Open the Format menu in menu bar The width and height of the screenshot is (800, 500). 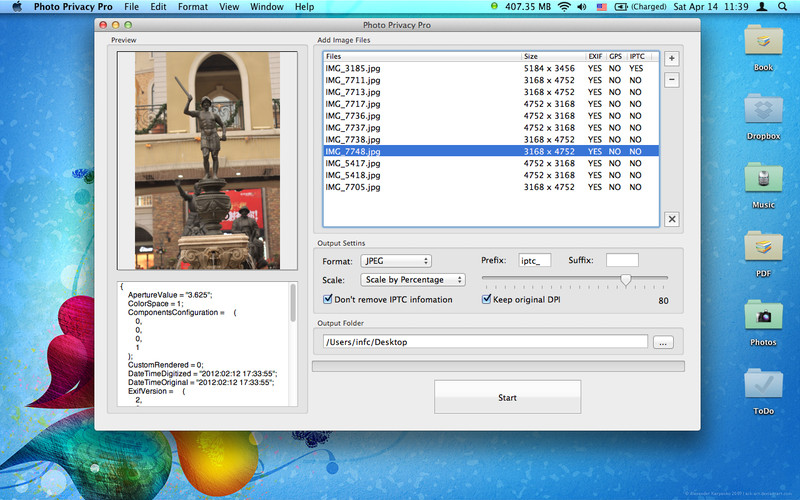[193, 7]
